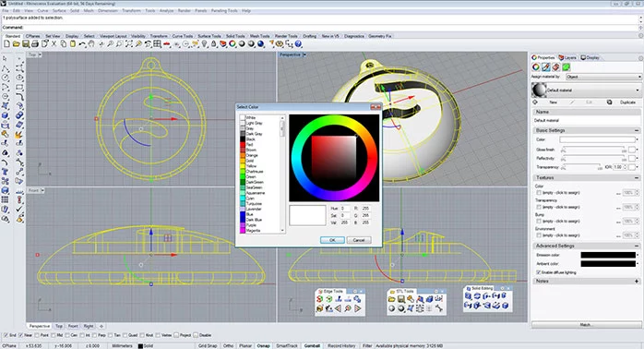Viewport: 644px width, 349px height.
Task: Open the Solid Tools toolbar tab
Action: (235, 36)
